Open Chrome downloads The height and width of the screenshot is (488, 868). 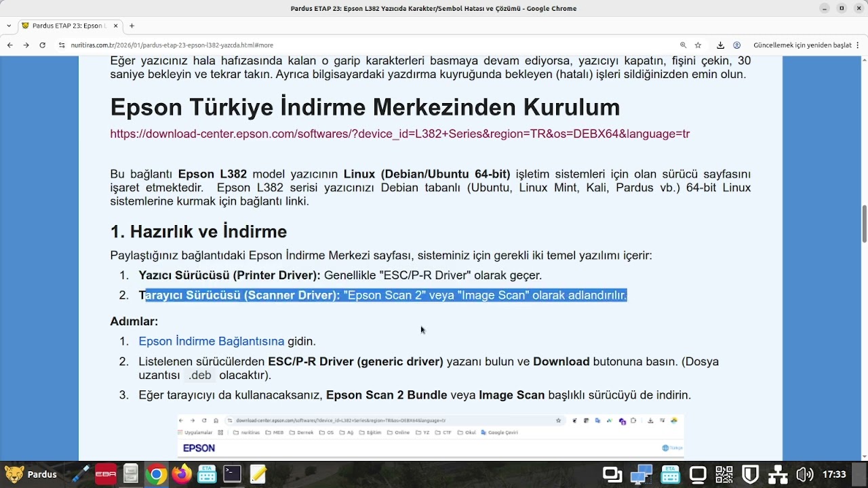[x=720, y=45]
